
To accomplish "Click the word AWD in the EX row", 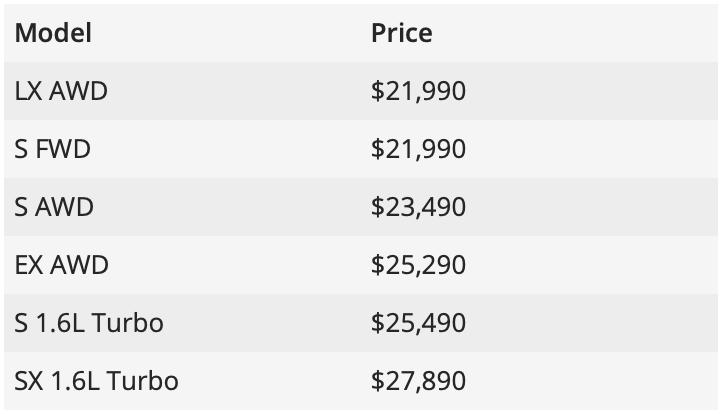I will [x=80, y=266].
